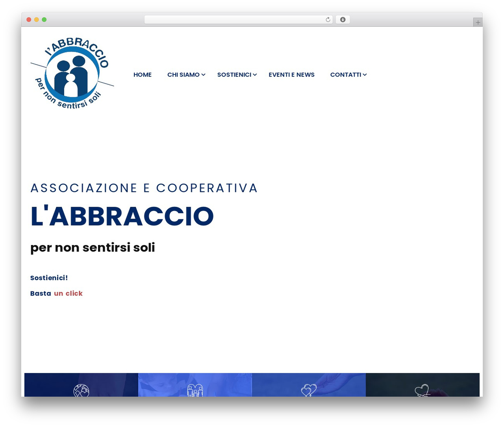The height and width of the screenshot is (427, 504).
Task: Reload the page in browser bar
Action: (x=328, y=20)
